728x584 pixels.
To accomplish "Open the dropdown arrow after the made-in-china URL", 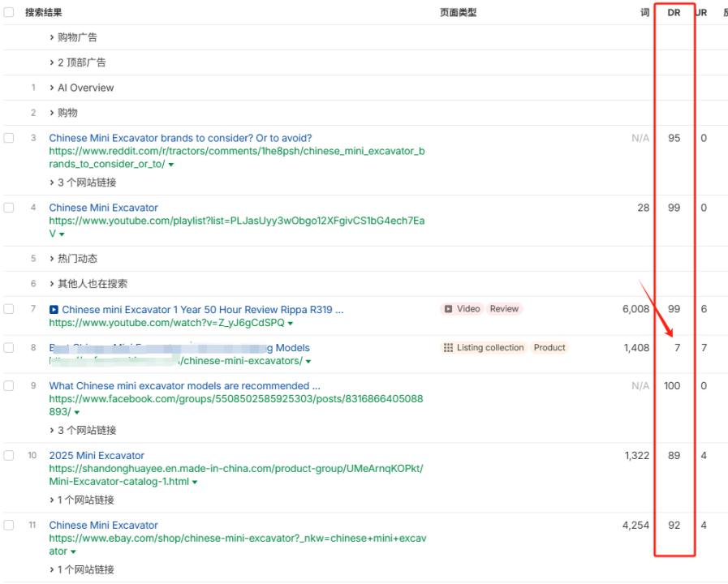I will pyautogui.click(x=195, y=483).
